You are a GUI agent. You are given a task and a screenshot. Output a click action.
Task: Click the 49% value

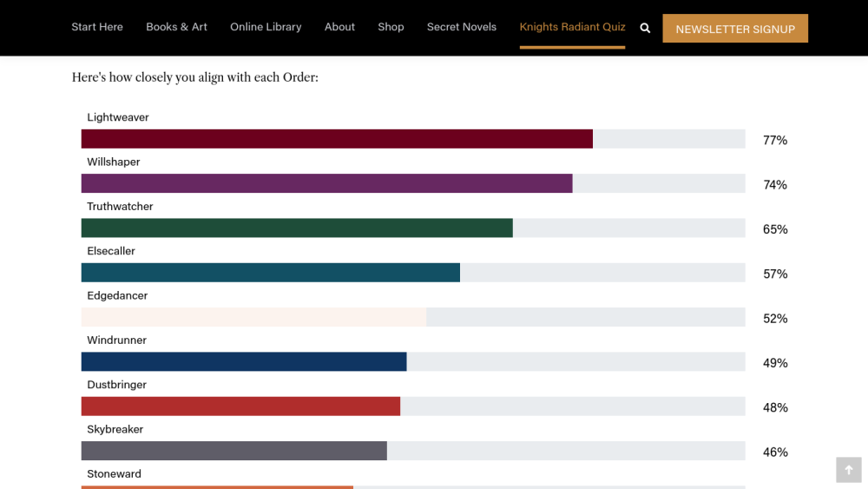(775, 363)
